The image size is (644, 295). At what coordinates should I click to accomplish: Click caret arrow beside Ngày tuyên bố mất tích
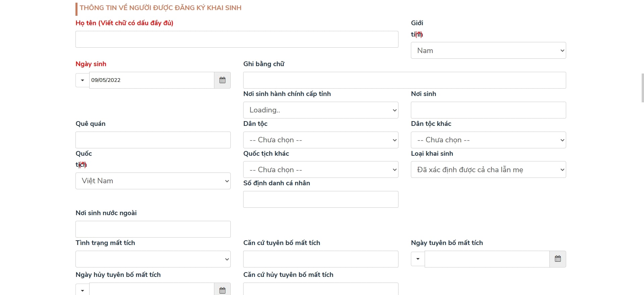pos(418,259)
